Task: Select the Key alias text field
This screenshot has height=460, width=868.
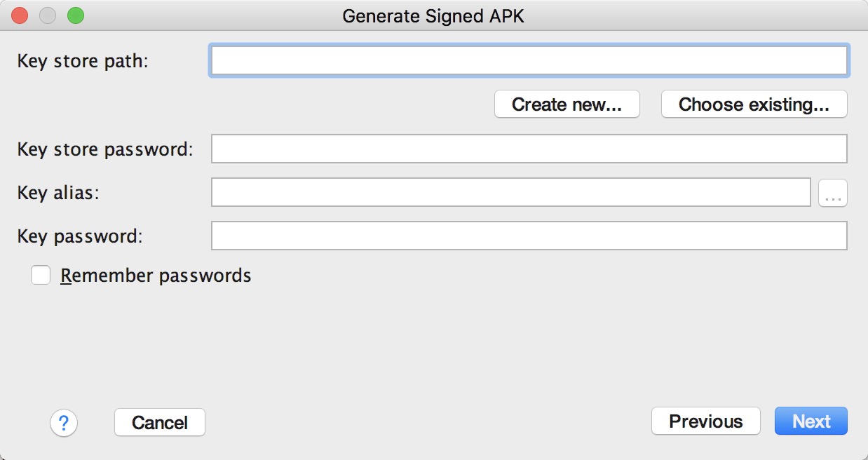Action: click(510, 193)
